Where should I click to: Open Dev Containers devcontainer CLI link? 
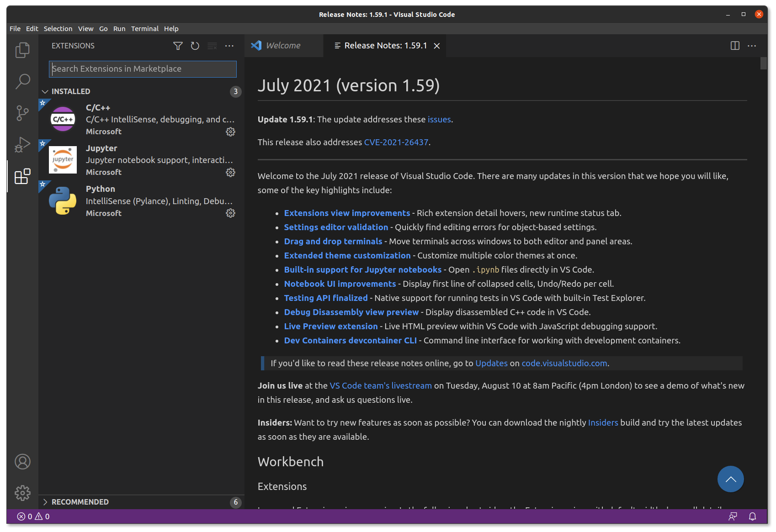(351, 340)
